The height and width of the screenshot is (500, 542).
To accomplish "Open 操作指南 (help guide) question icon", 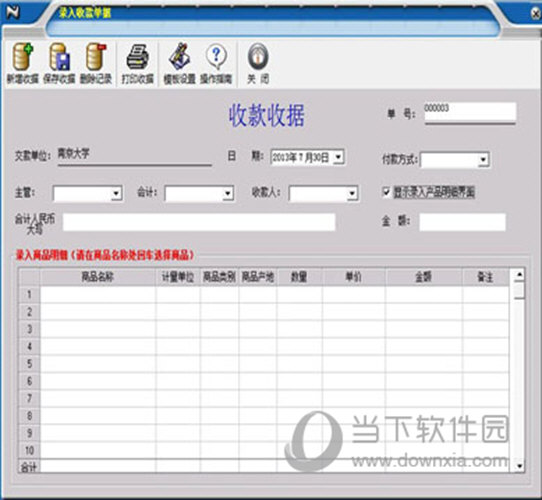I will 216,57.
